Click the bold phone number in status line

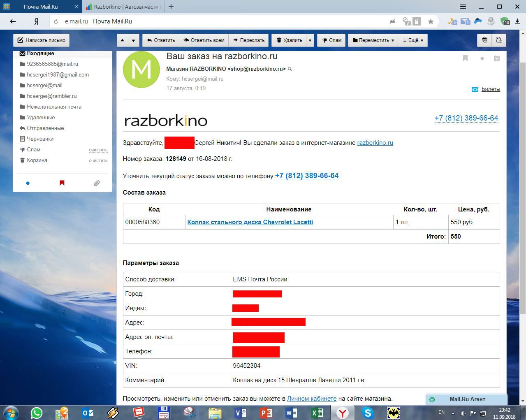(x=307, y=176)
